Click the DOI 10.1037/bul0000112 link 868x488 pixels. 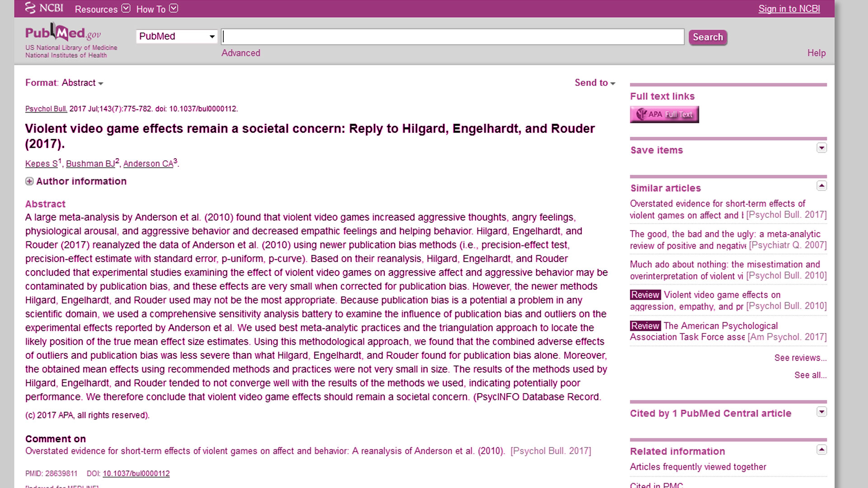tap(136, 473)
